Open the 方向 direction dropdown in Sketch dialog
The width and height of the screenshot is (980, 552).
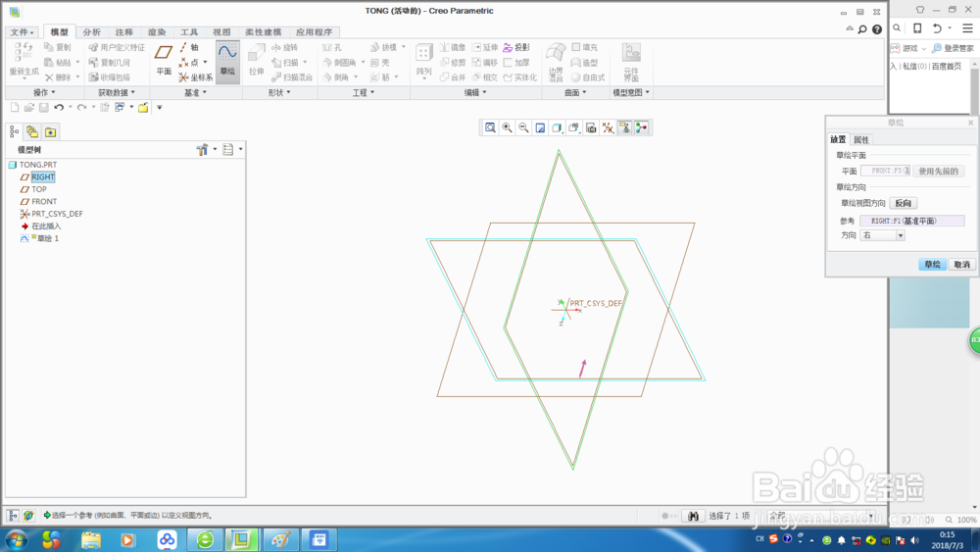pos(883,235)
